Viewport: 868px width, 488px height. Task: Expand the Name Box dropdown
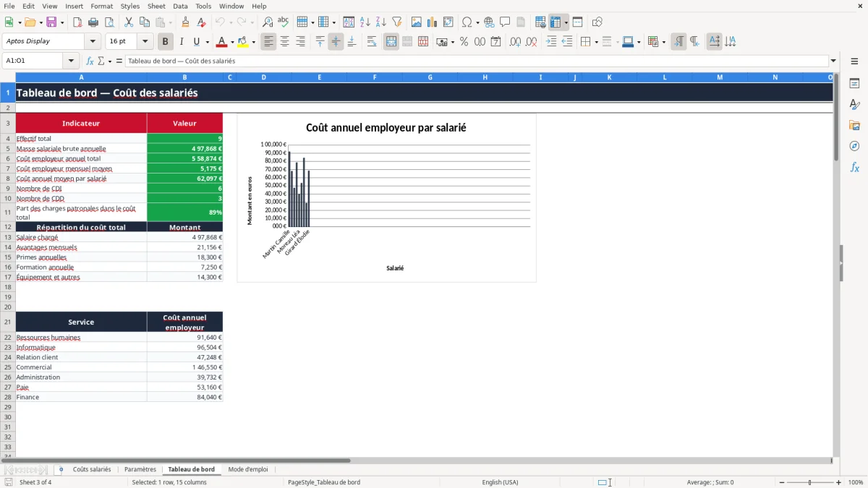tap(71, 61)
